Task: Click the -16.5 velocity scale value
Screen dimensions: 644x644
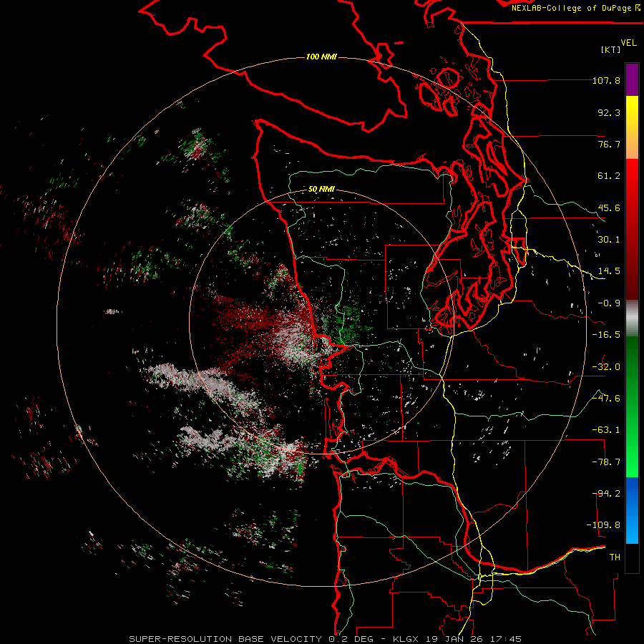Action: pyautogui.click(x=606, y=335)
